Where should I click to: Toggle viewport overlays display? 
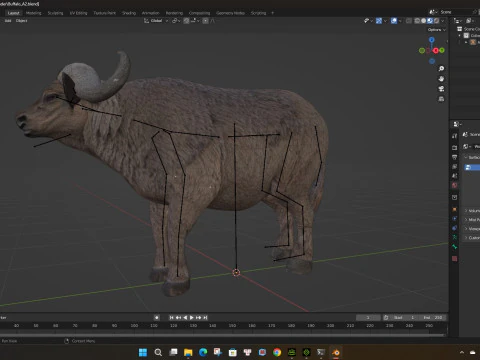coord(394,21)
